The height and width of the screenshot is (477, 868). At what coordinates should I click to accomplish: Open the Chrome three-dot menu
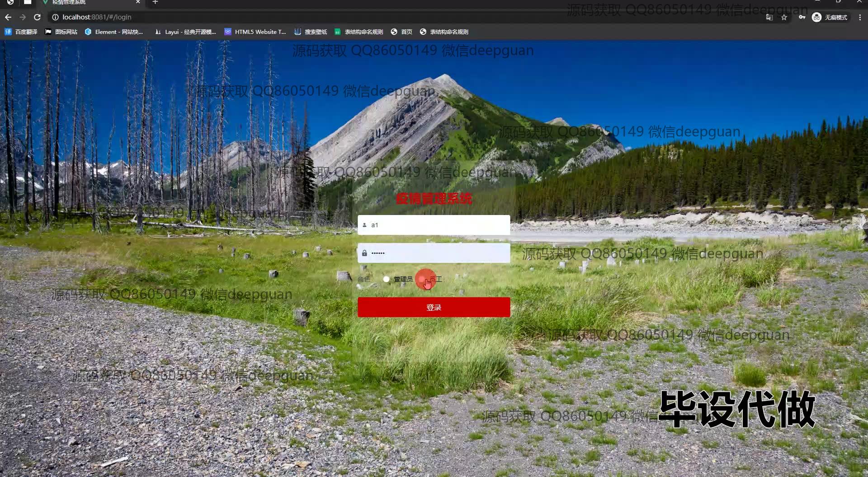pos(860,17)
